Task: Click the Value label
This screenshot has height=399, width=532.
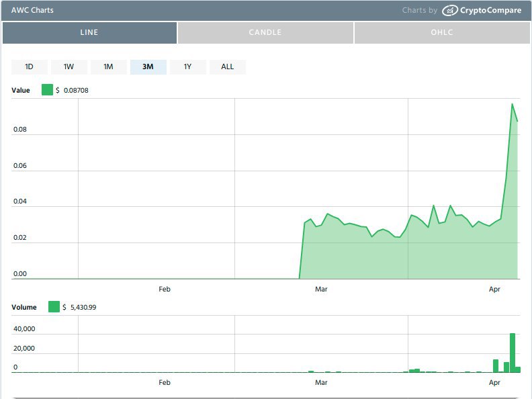Action: pos(21,90)
